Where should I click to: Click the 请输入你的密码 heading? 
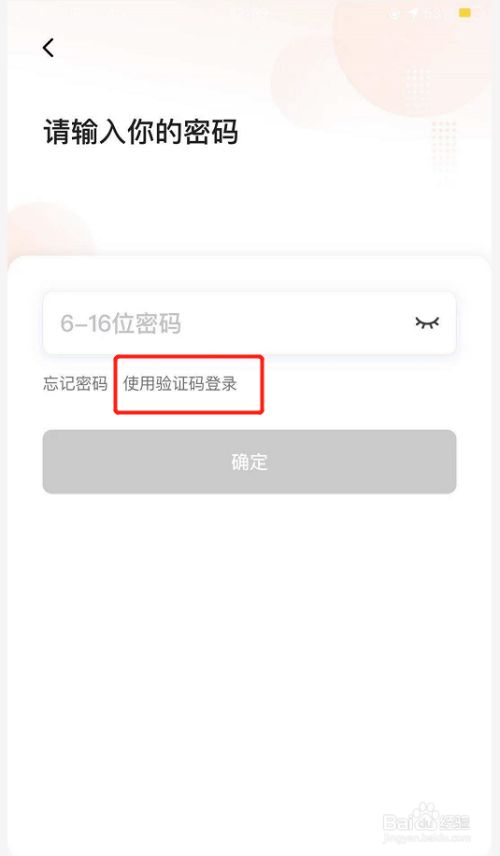click(x=141, y=132)
